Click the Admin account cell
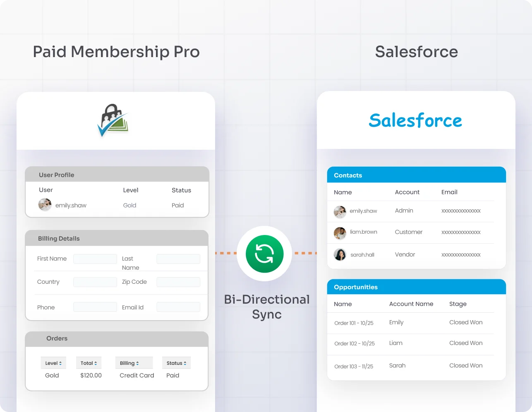The image size is (532, 412). pos(404,211)
